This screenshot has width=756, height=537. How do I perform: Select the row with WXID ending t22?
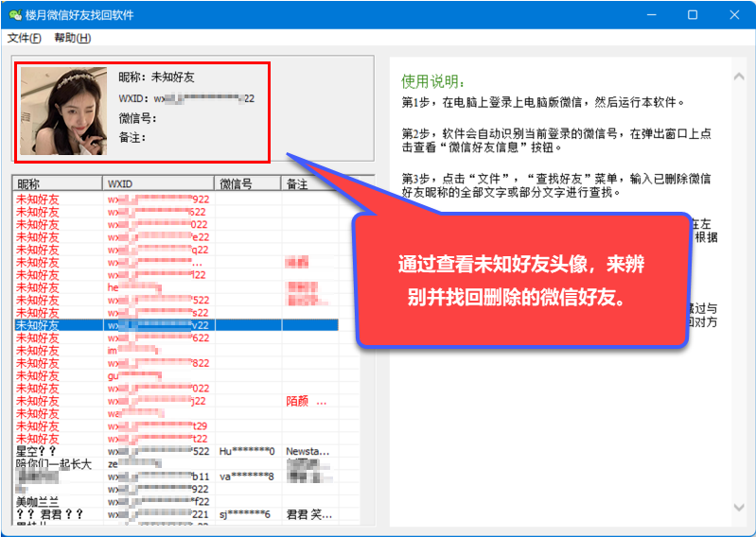pyautogui.click(x=177, y=439)
